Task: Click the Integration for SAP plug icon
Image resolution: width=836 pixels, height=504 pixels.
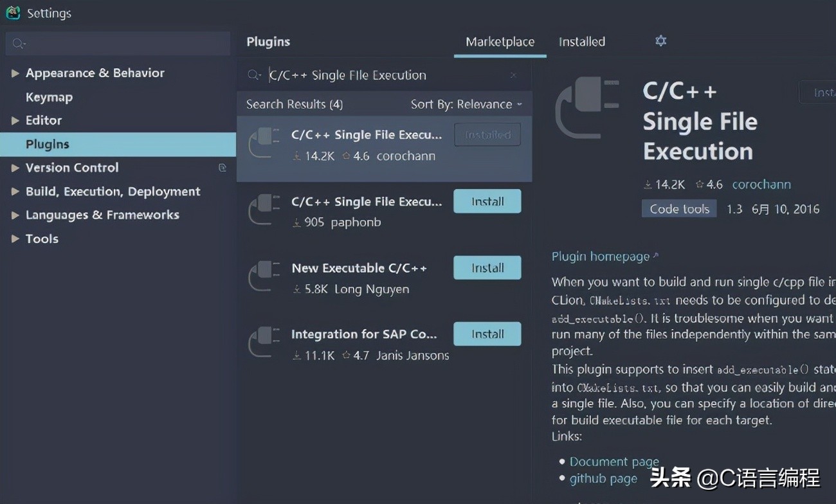Action: 264,343
